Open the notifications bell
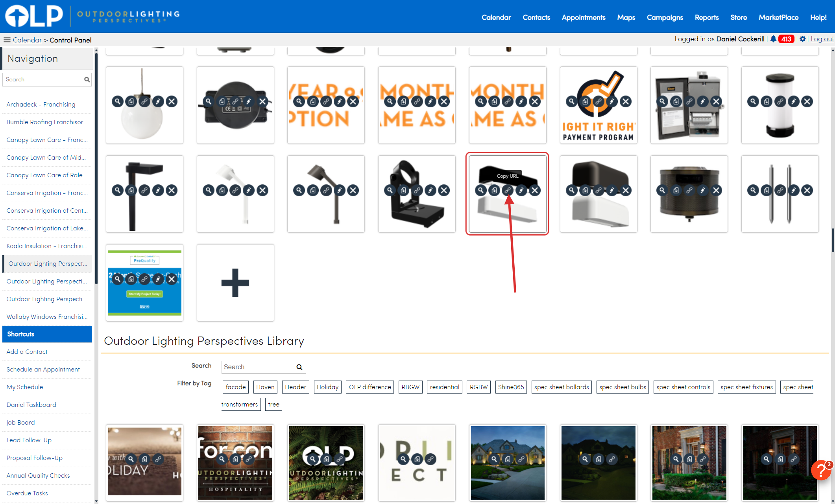Image resolution: width=835 pixels, height=504 pixels. coord(773,39)
